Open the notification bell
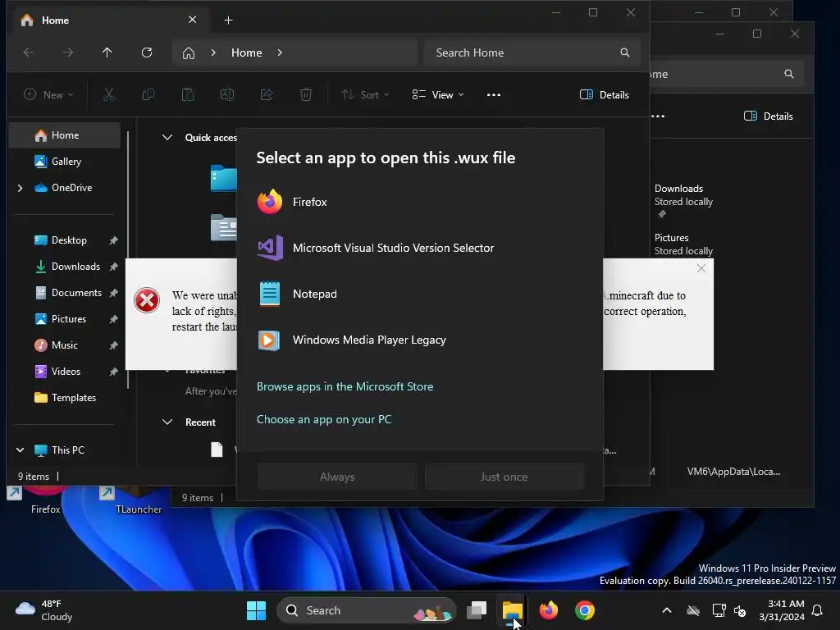840x630 pixels. [x=818, y=610]
